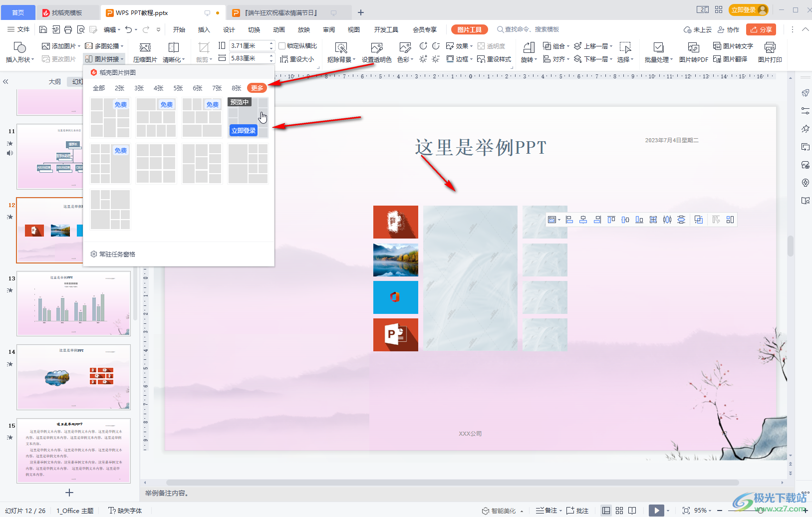The image size is (812, 517).
Task: Open the Multi-image Carousel (多图轮播) dropdown
Action: (x=104, y=46)
